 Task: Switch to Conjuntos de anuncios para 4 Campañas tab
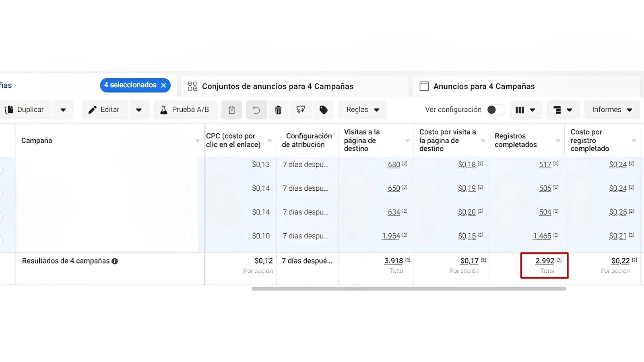tap(295, 86)
